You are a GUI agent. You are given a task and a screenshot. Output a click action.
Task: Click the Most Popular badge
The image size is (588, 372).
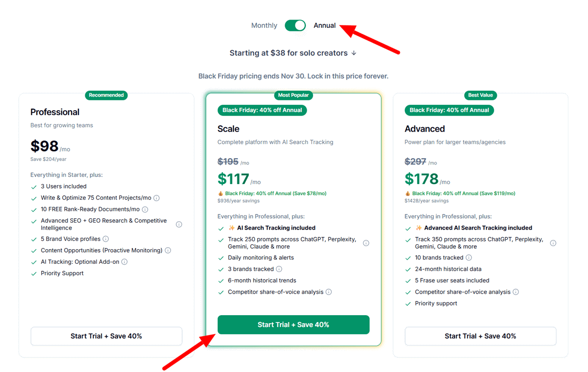(293, 95)
